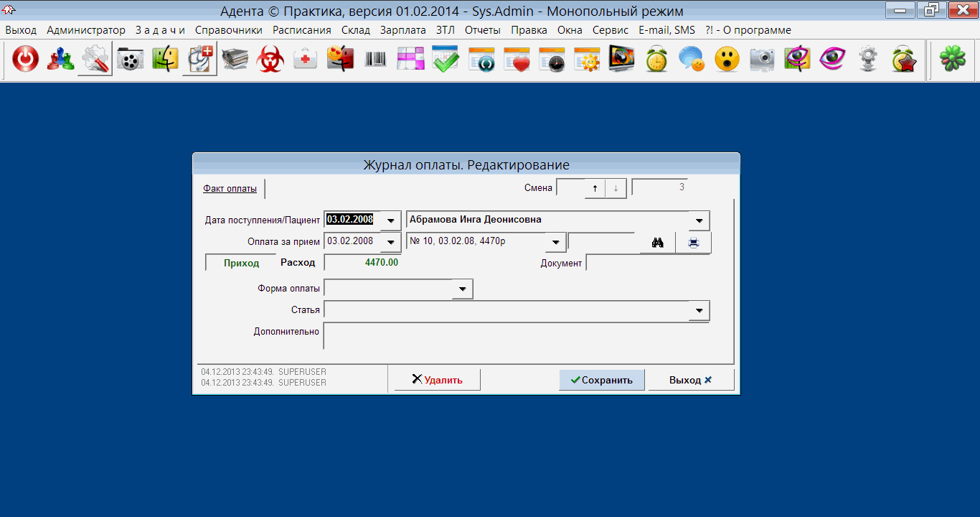The image size is (980, 517).
Task: Click the first aid kit toolbar icon
Action: click(306, 60)
